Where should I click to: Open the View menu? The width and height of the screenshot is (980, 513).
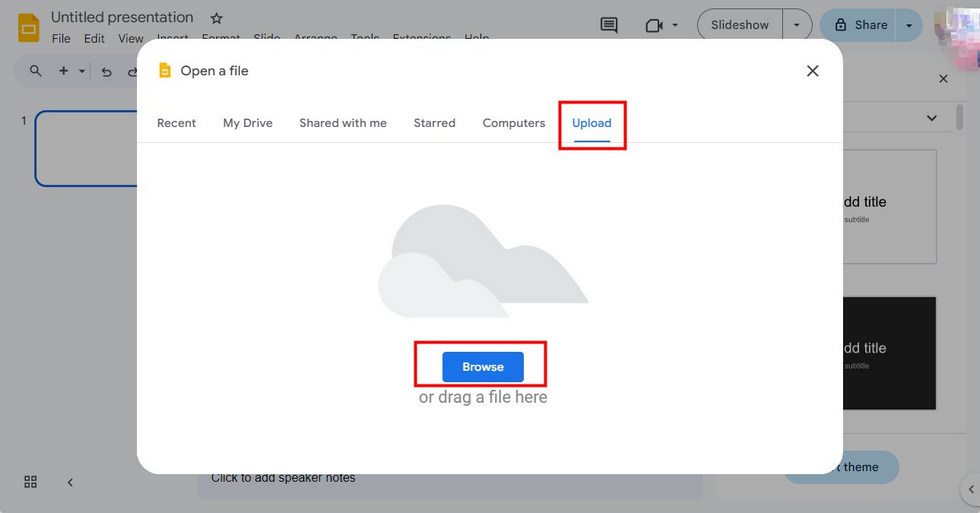pyautogui.click(x=131, y=38)
